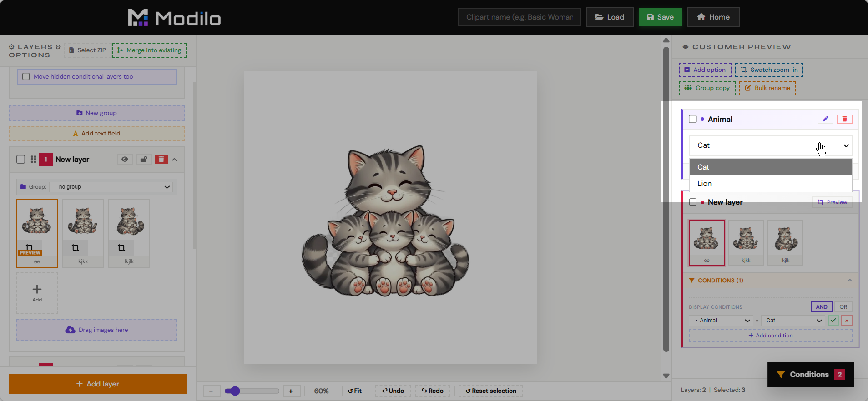The width and height of the screenshot is (868, 401).
Task: Click Select ZIP button
Action: [x=87, y=50]
